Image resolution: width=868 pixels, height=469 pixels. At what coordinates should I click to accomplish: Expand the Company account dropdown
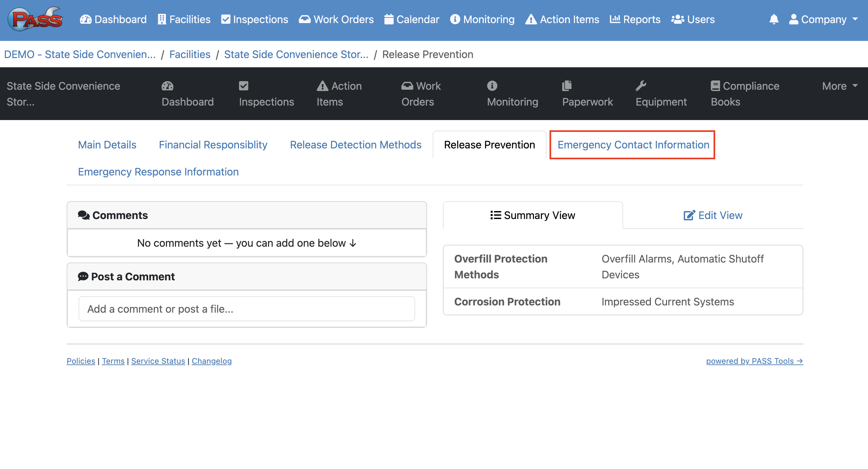tap(822, 19)
